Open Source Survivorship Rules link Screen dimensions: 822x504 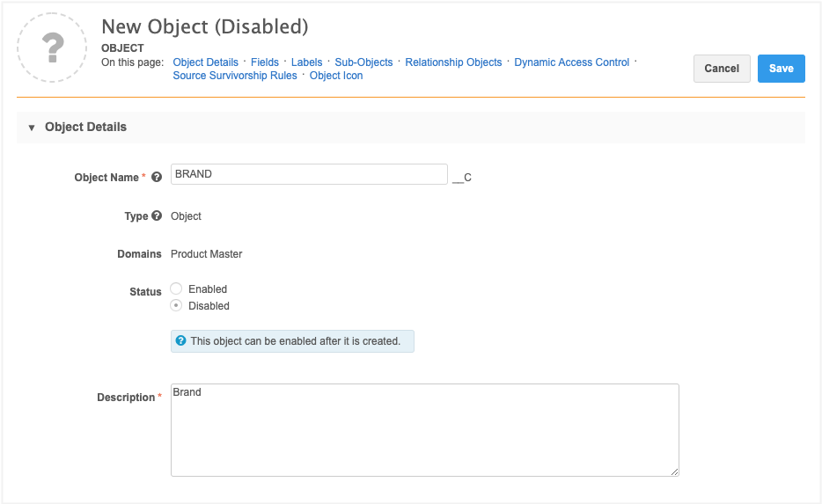(x=235, y=76)
